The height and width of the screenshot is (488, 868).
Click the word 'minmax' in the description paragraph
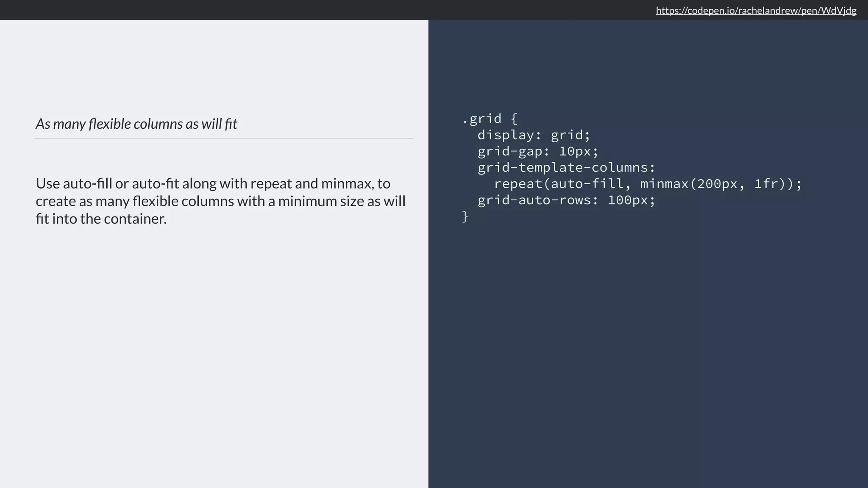[347, 183]
